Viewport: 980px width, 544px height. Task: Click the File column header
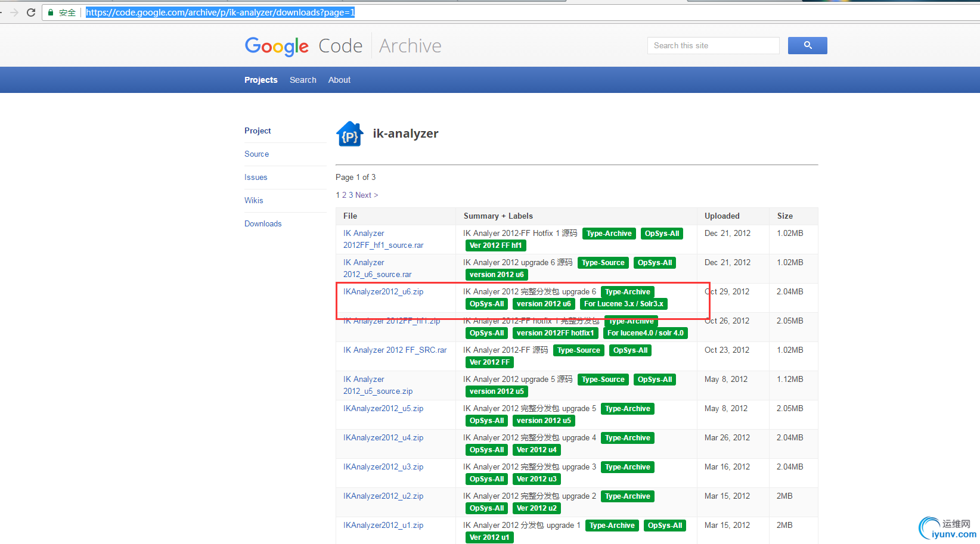350,216
